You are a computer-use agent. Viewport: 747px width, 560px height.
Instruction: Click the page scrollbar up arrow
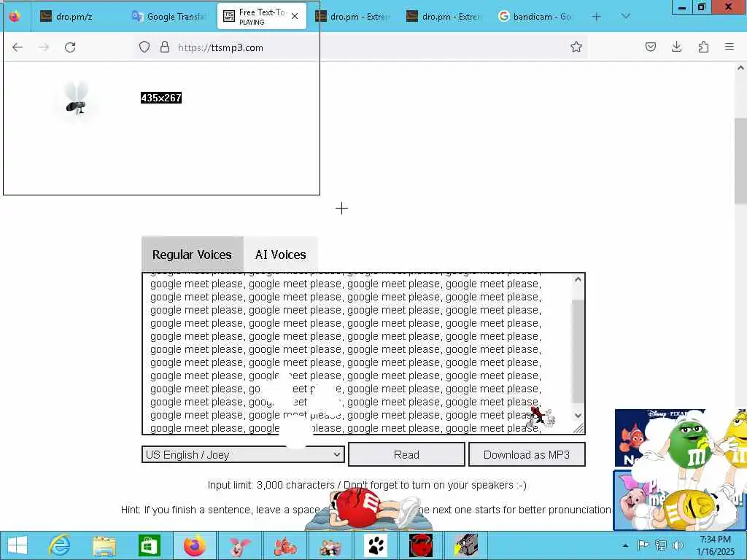(740, 68)
